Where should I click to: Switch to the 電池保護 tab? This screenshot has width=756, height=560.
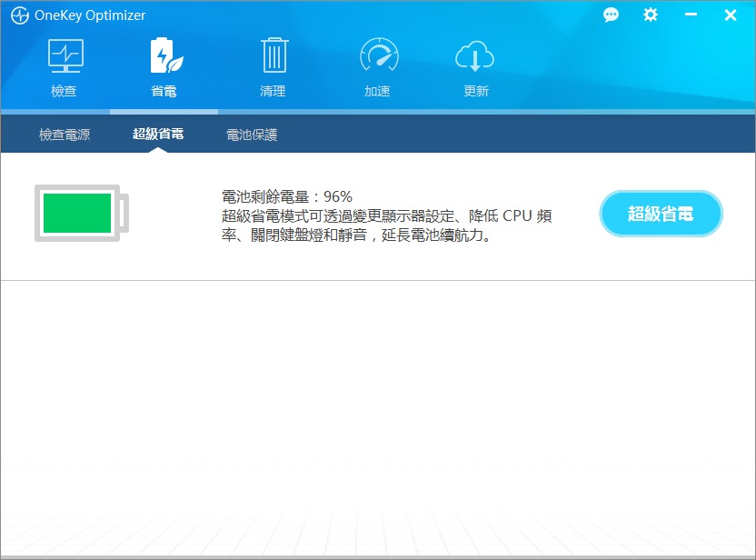point(252,135)
